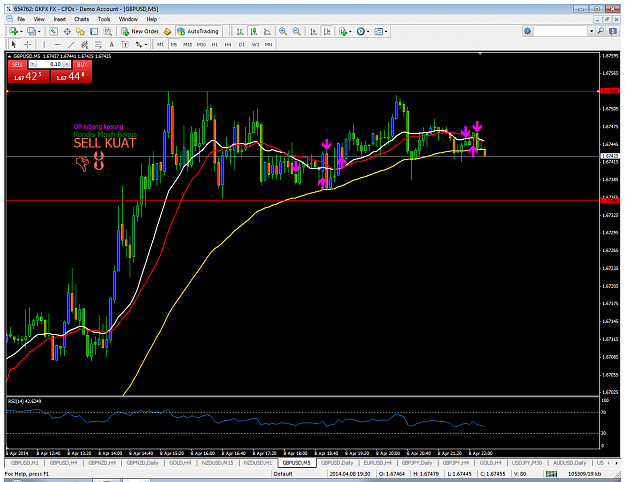The height and width of the screenshot is (482, 625).
Task: Switch timeframe to MN
Action: point(269,45)
